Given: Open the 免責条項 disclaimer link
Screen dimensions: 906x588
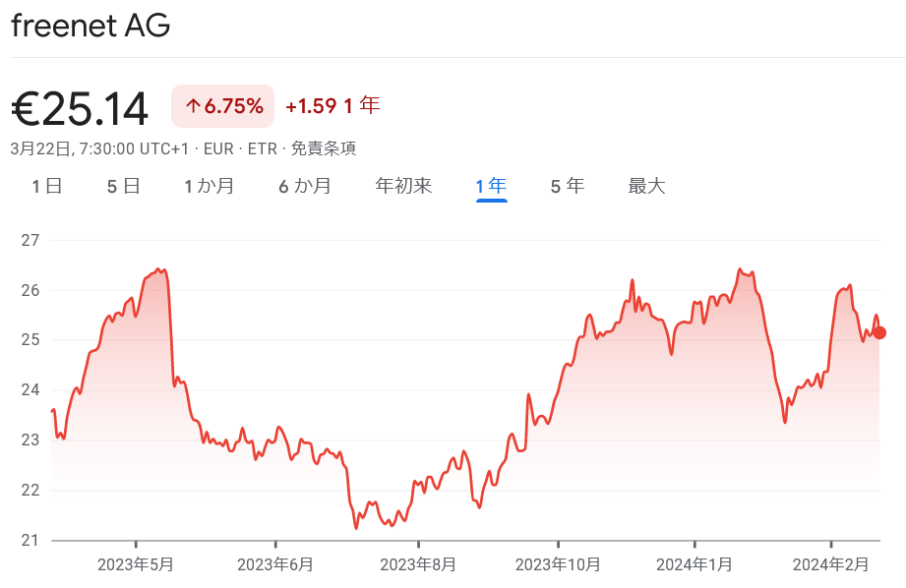Looking at the screenshot, I should 327,148.
